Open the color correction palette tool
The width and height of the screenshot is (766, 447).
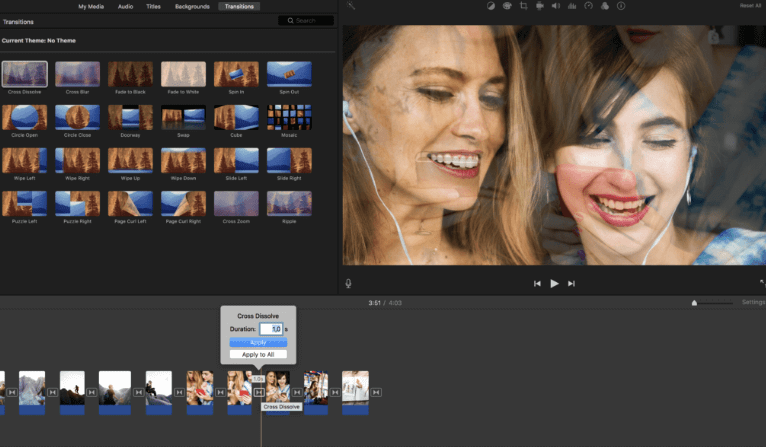point(507,6)
